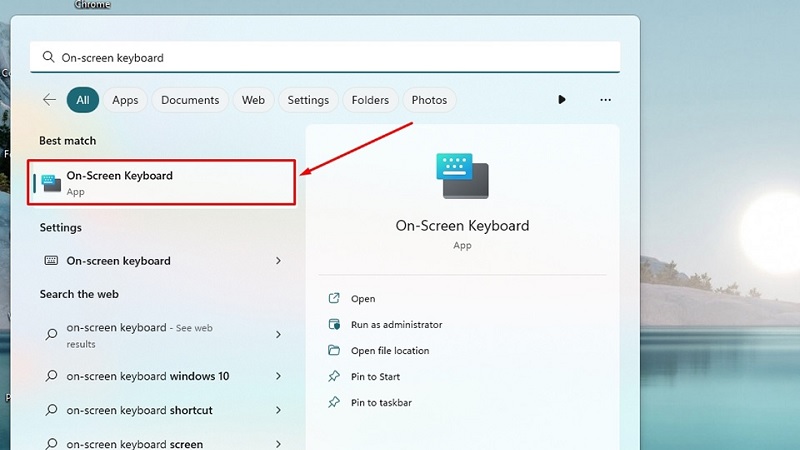Select 'on-screen keyboard - See web results' entry
Screen dimensions: 800x450
[x=162, y=335]
